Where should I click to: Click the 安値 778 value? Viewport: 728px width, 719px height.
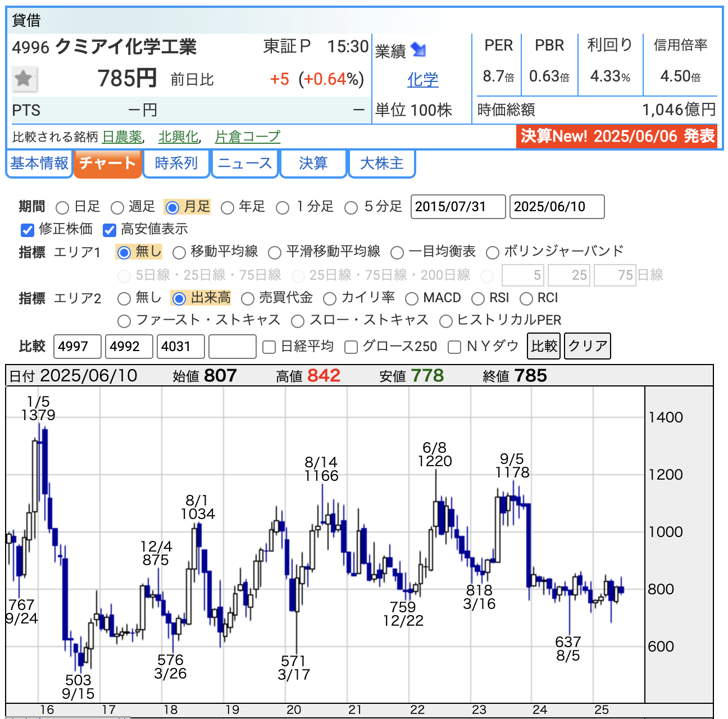pyautogui.click(x=427, y=375)
